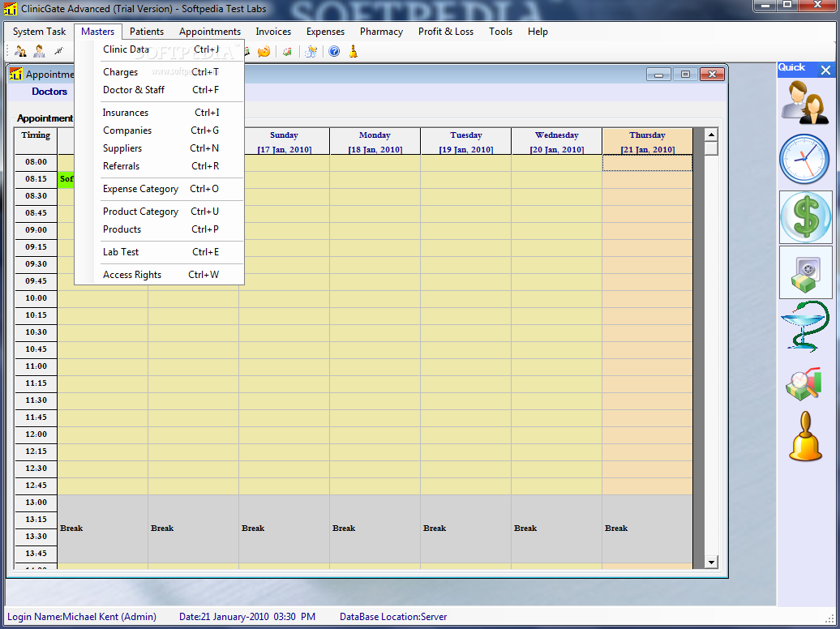Close the Appointment child window
840x629 pixels.
712,75
